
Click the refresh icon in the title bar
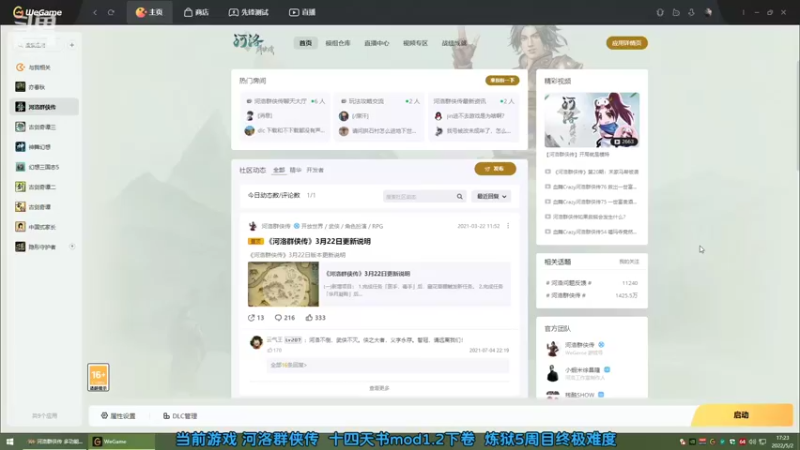point(111,12)
